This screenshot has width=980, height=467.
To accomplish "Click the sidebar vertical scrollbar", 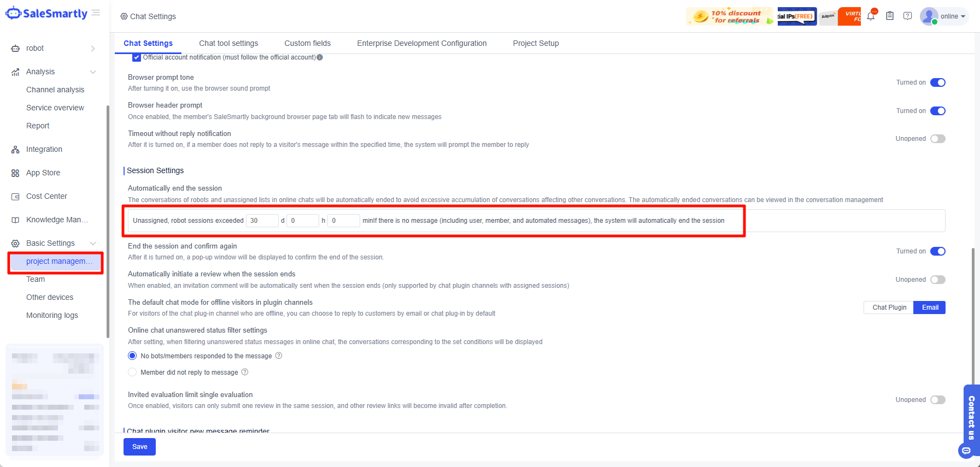I will (x=108, y=221).
